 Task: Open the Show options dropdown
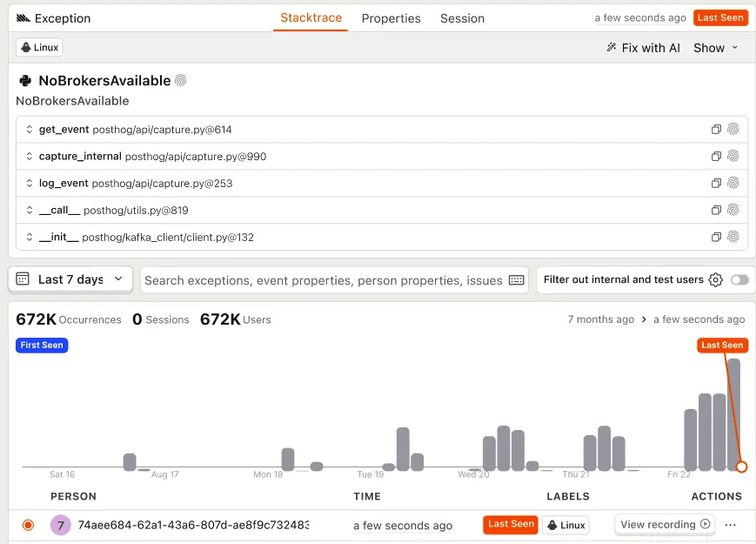(715, 48)
